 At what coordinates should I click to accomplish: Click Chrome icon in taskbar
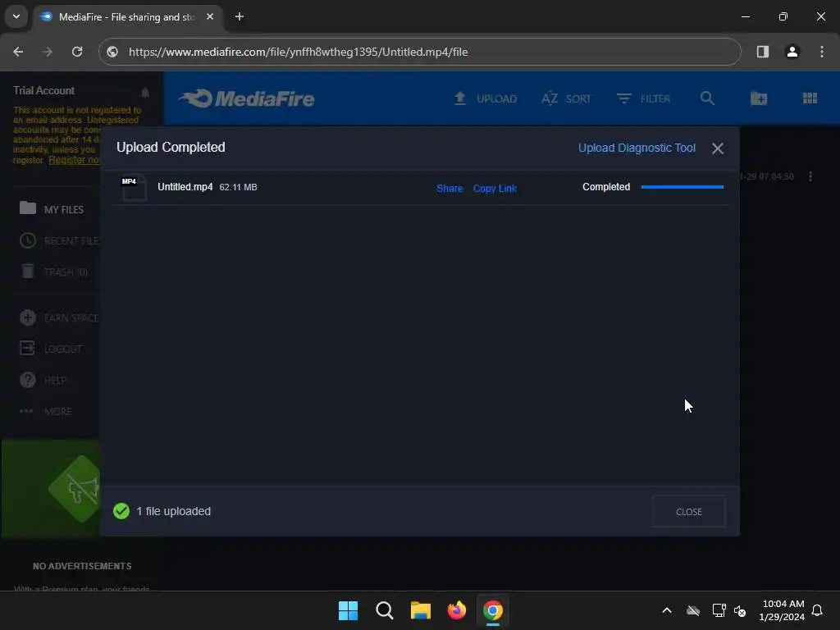pyautogui.click(x=493, y=610)
